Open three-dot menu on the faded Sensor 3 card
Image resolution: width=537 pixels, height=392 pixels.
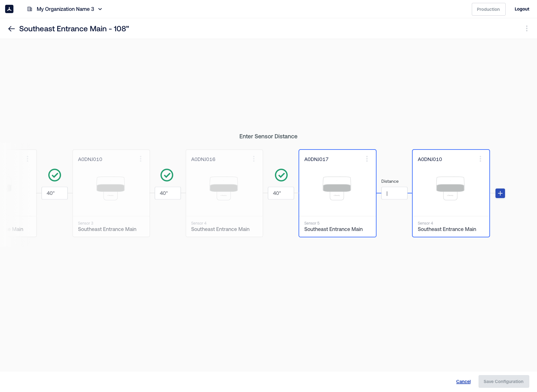tap(140, 159)
